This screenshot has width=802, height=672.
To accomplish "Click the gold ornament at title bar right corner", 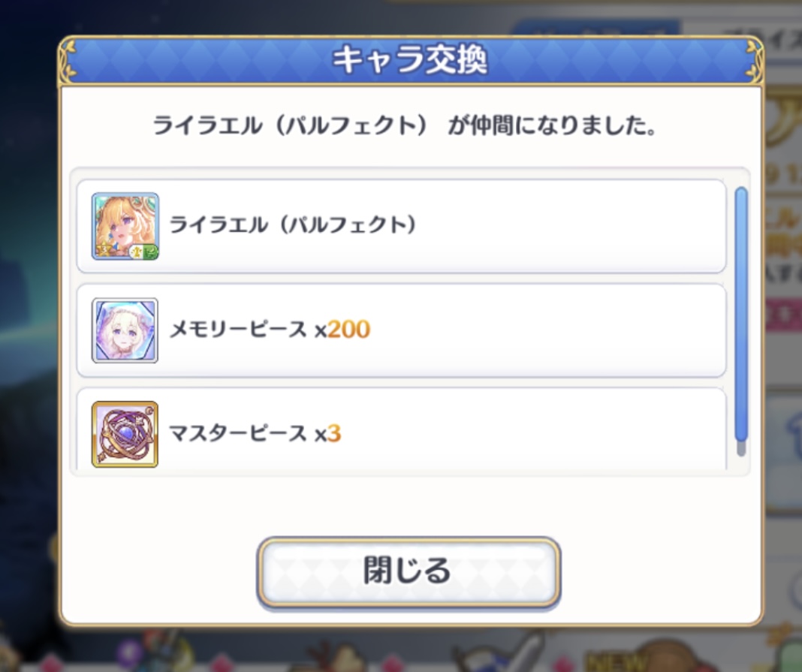I will (755, 60).
